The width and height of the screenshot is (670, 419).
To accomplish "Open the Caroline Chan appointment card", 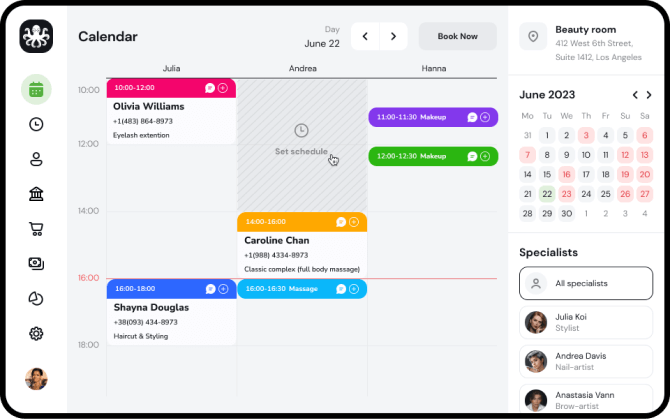I will tap(301, 248).
